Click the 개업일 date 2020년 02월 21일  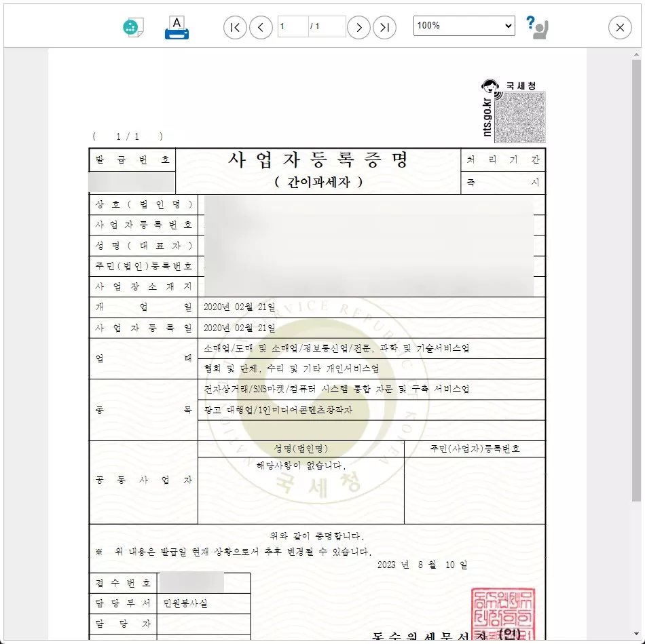(x=240, y=307)
